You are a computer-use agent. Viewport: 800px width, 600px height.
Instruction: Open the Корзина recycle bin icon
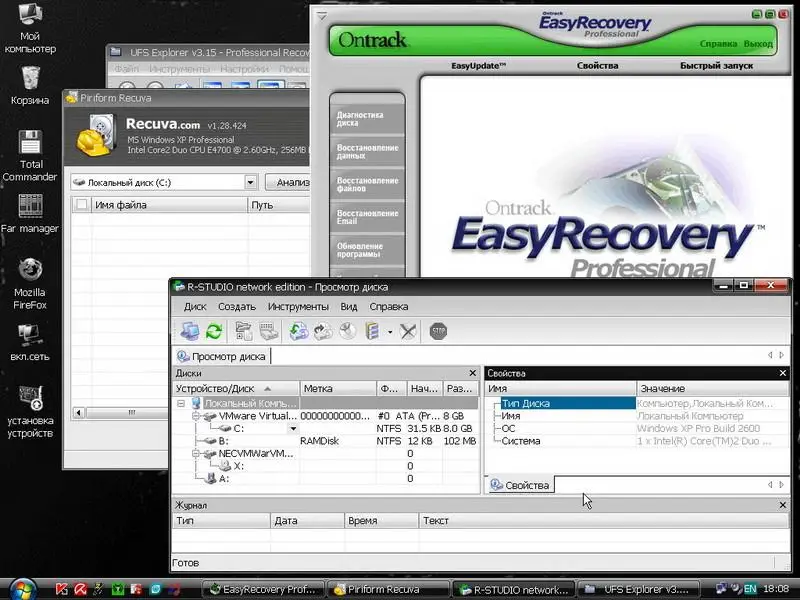tap(30, 85)
